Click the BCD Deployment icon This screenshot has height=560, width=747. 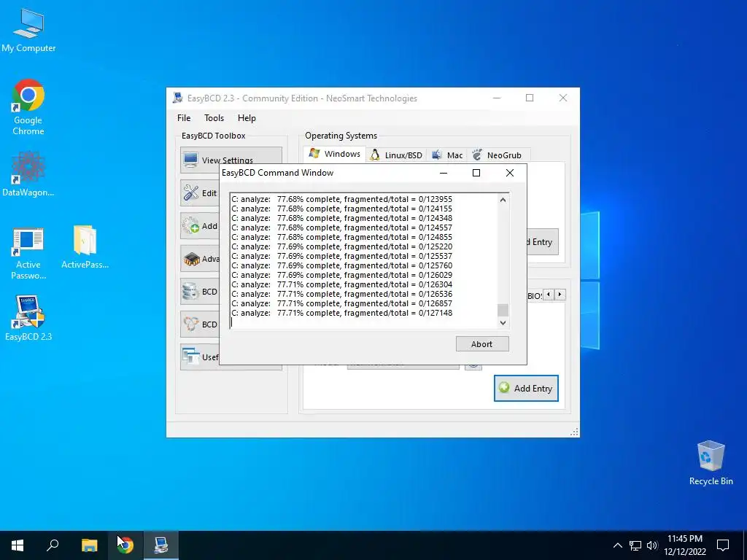[191, 324]
